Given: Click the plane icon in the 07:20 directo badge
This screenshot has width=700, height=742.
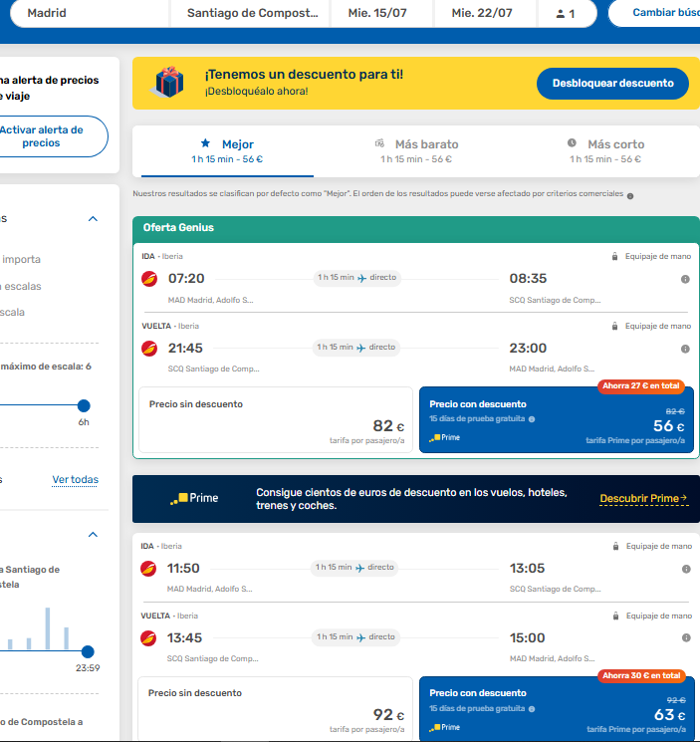Looking at the screenshot, I should [x=361, y=278].
